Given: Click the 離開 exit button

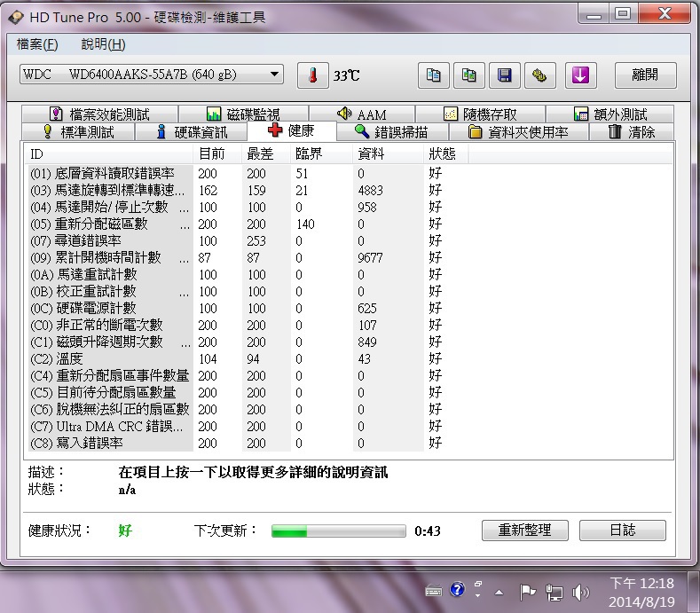Looking at the screenshot, I should [x=646, y=75].
